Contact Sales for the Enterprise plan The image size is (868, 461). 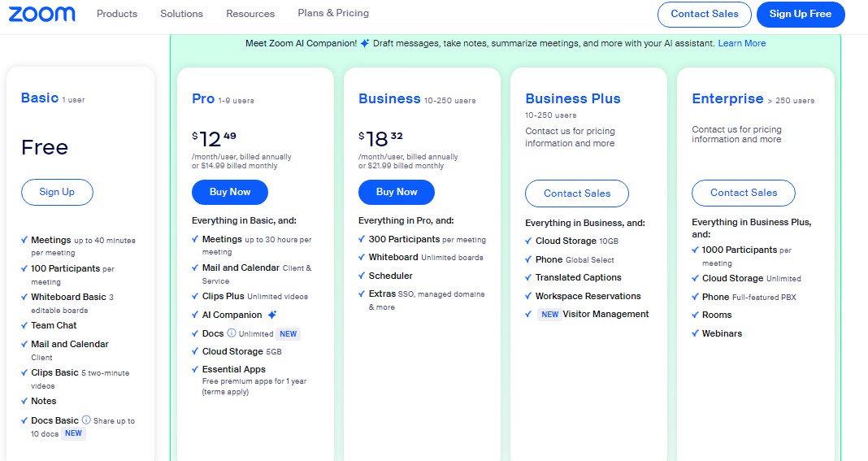(744, 193)
